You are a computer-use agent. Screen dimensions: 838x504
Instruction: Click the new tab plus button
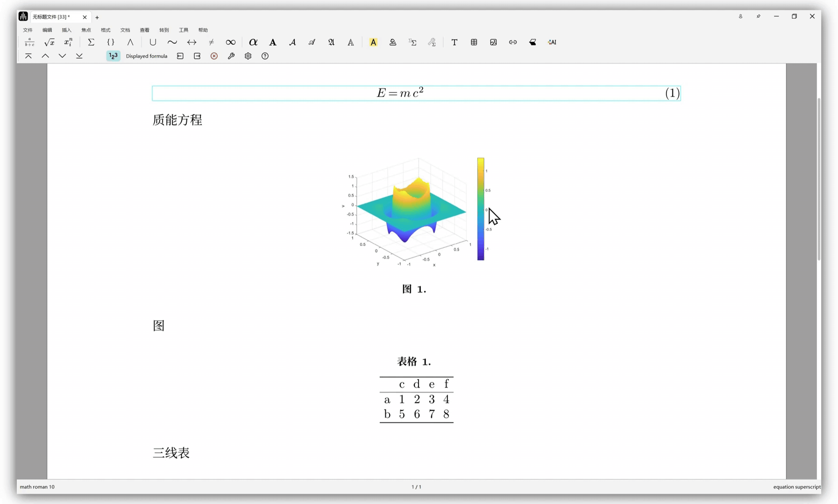click(97, 18)
